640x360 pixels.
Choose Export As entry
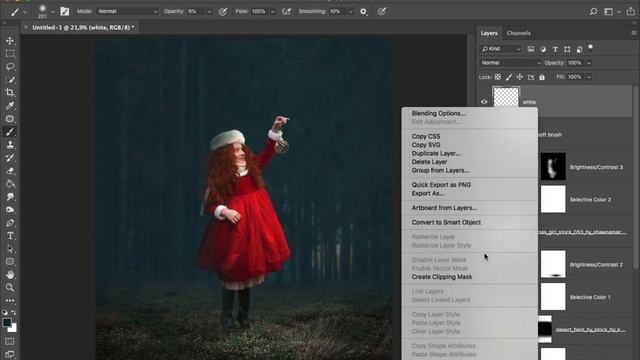click(x=427, y=193)
